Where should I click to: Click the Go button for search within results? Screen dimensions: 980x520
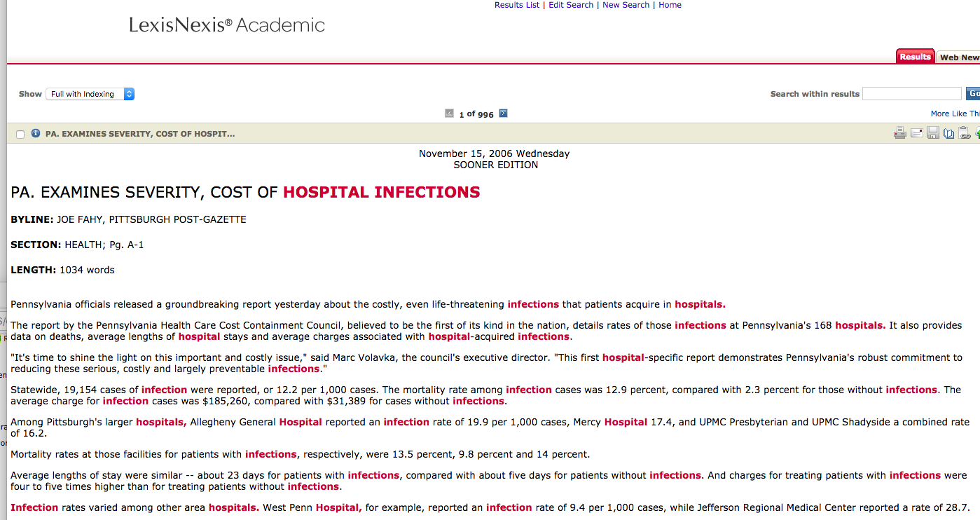pos(973,94)
